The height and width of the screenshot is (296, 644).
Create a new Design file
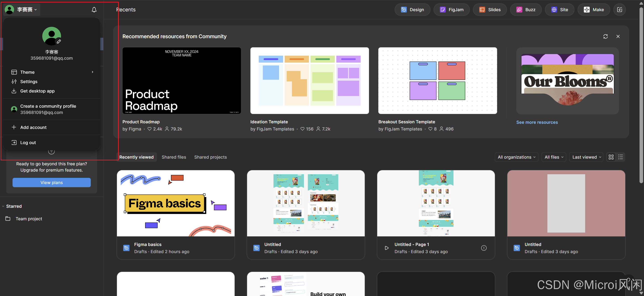coord(412,9)
